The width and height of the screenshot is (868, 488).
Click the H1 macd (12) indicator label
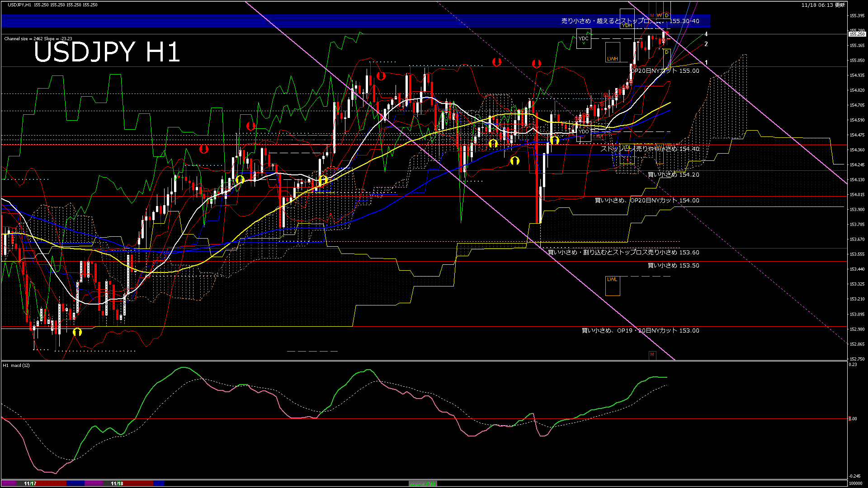16,365
